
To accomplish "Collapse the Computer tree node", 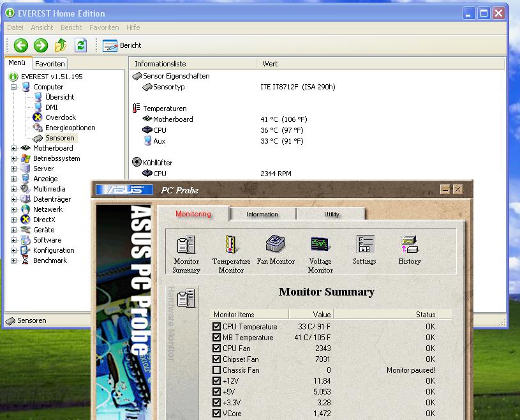I will pyautogui.click(x=13, y=87).
